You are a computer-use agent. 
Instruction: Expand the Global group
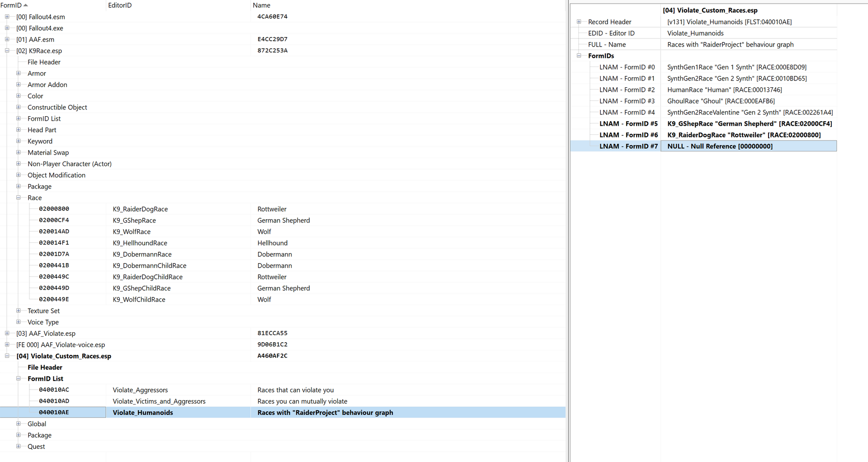point(18,424)
